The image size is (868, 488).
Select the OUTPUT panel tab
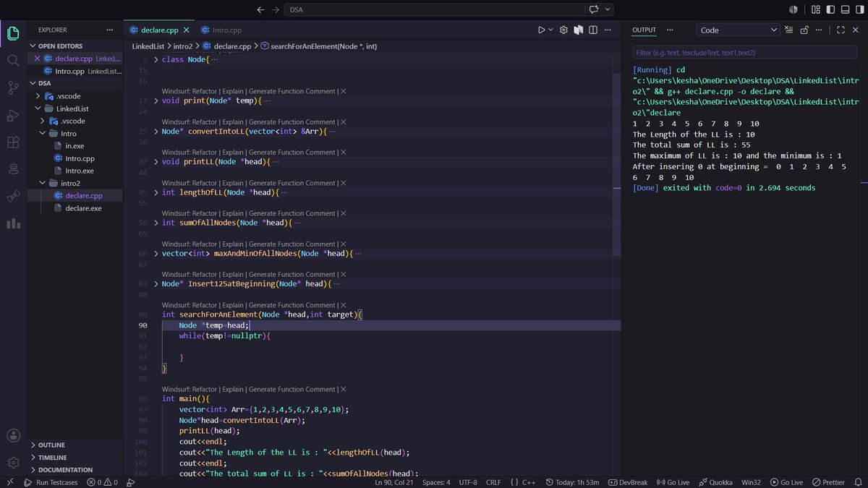coord(644,30)
